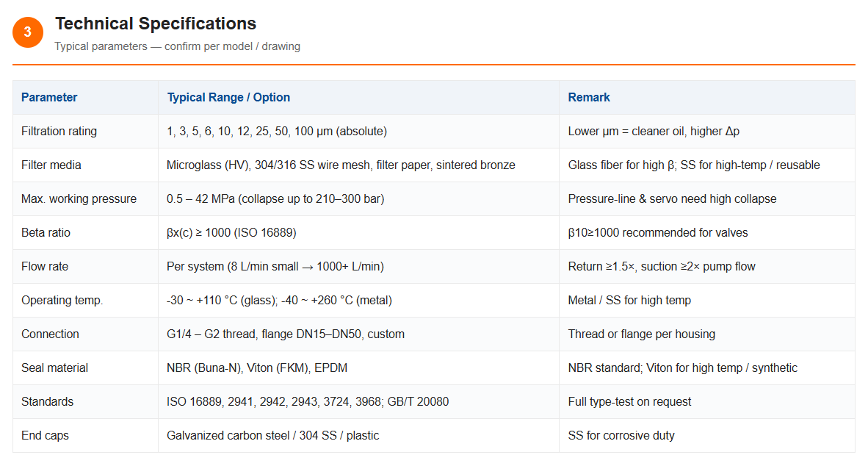This screenshot has height=466, width=868.
Task: Click the subtitle "Typical parameters — confirm per model / drawing"
Action: (177, 46)
